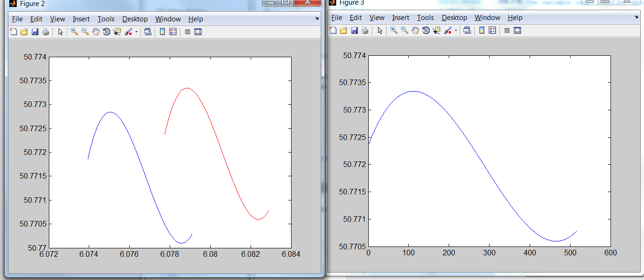
Task: Select the Brush tool in Figure 2
Action: click(x=128, y=32)
